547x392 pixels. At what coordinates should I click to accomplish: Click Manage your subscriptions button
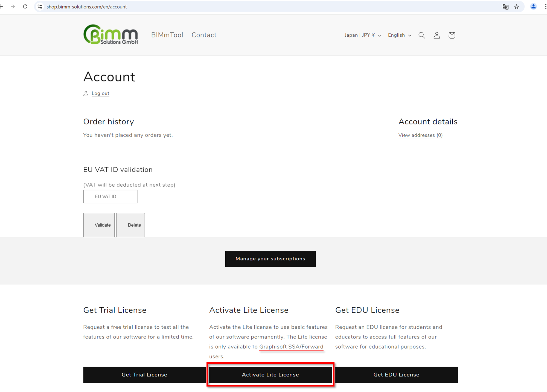click(x=270, y=259)
